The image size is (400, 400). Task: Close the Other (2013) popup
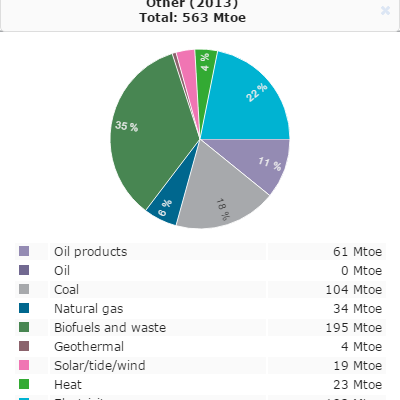coord(385,11)
